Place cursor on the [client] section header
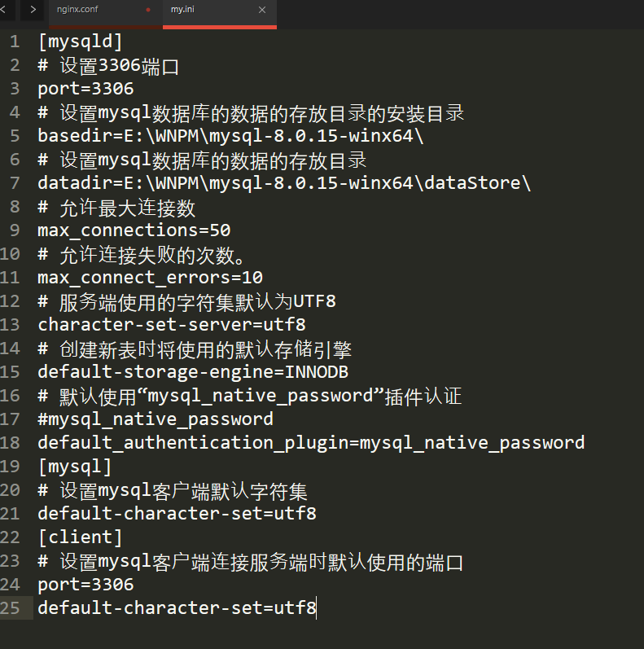Screen dimensions: 644x649 (80, 537)
